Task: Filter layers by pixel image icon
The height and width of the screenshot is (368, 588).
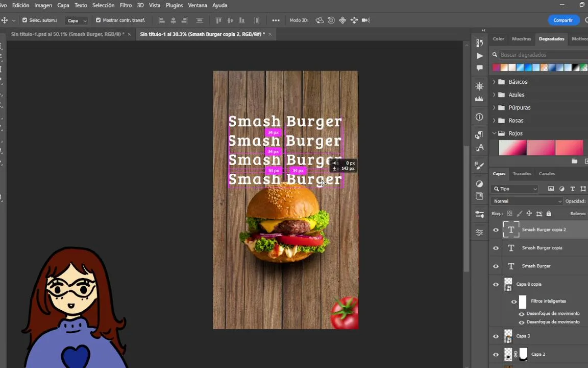Action: pyautogui.click(x=551, y=189)
